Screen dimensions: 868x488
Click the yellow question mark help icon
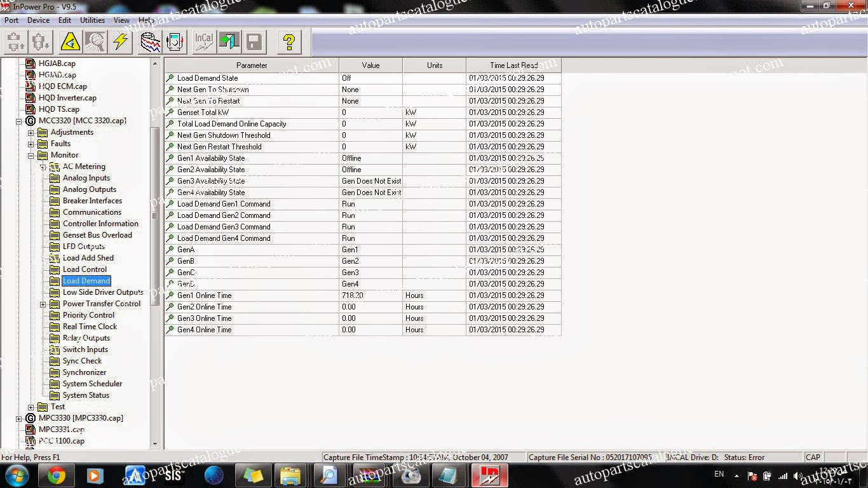coord(289,42)
